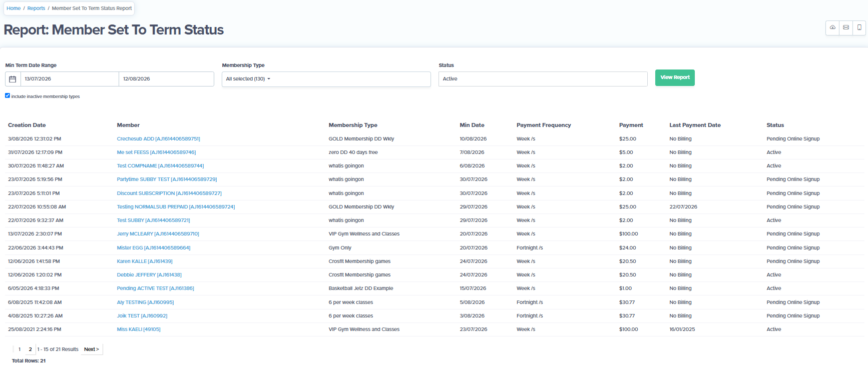This screenshot has height=366, width=868.
Task: Open member Pending ACTIVE TEST
Action: click(x=155, y=288)
